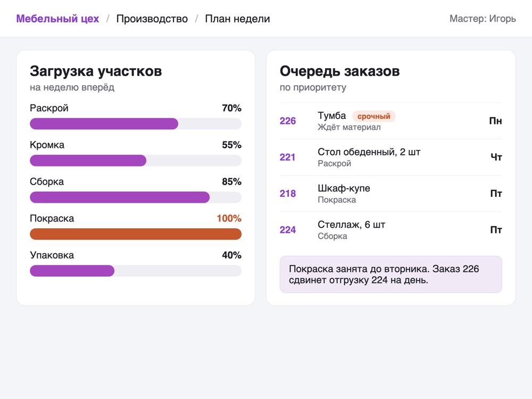Click the Покраска занята до вторника notice
Viewport: 532px width, 399px height.
[x=391, y=275]
